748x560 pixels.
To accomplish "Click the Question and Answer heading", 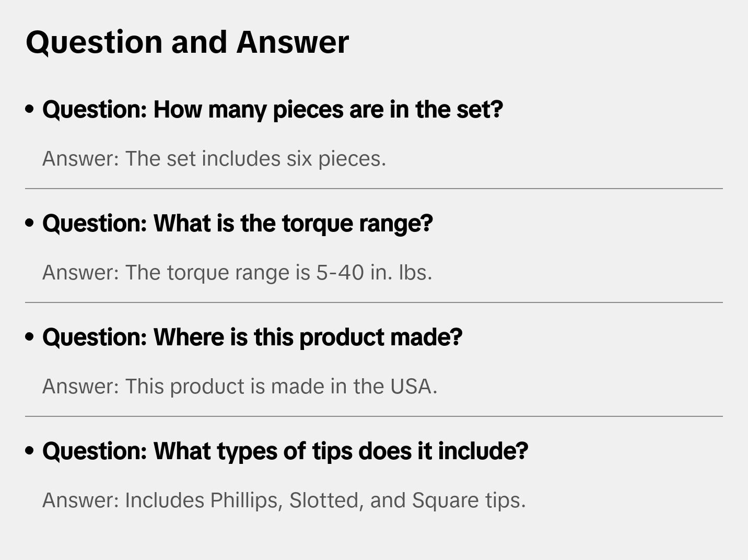I will pyautogui.click(x=187, y=42).
